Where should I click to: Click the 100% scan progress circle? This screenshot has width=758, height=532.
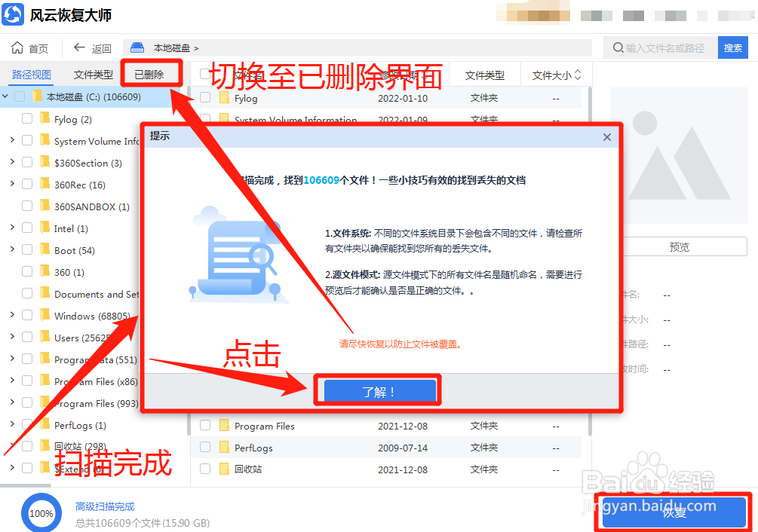tap(41, 512)
